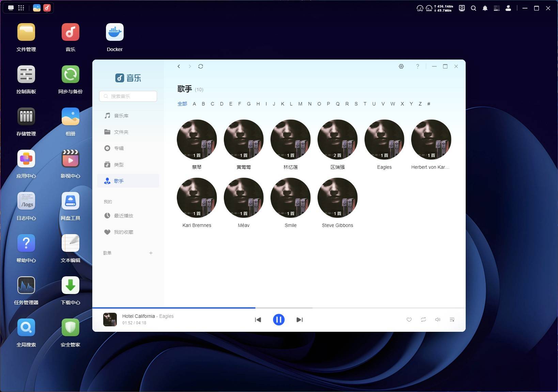Mute the volume in the player

coord(437,320)
